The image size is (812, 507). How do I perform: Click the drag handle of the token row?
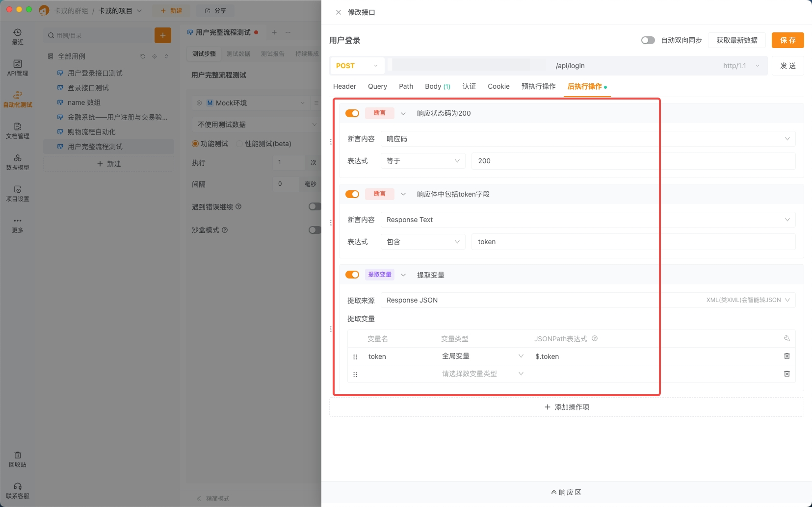click(355, 357)
